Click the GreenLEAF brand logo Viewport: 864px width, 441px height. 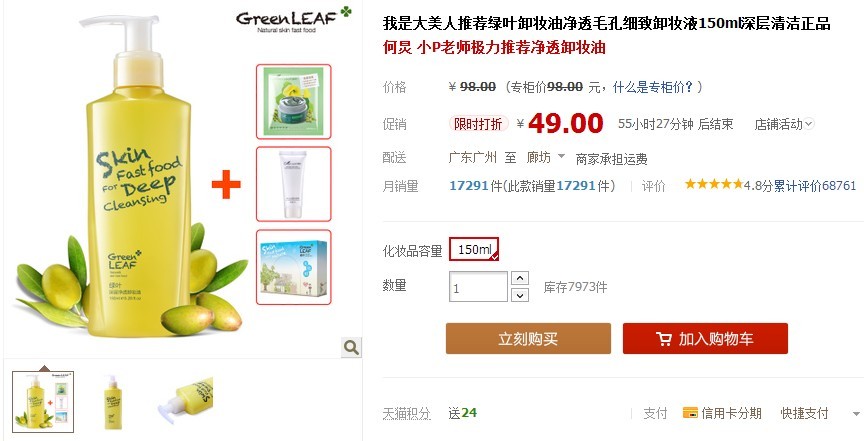[x=294, y=19]
